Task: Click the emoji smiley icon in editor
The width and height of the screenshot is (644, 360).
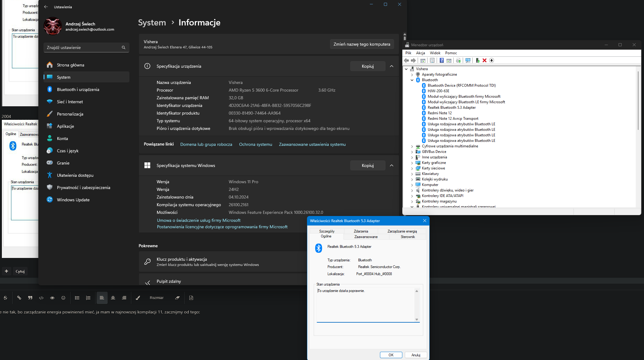Action: [x=63, y=297]
